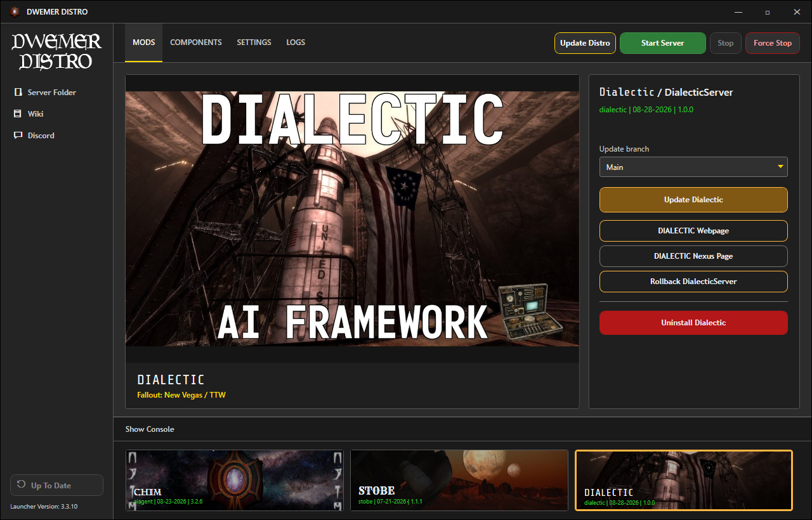Open the DIALECTIC Nexus Page
This screenshot has height=520, width=812.
[x=693, y=256]
